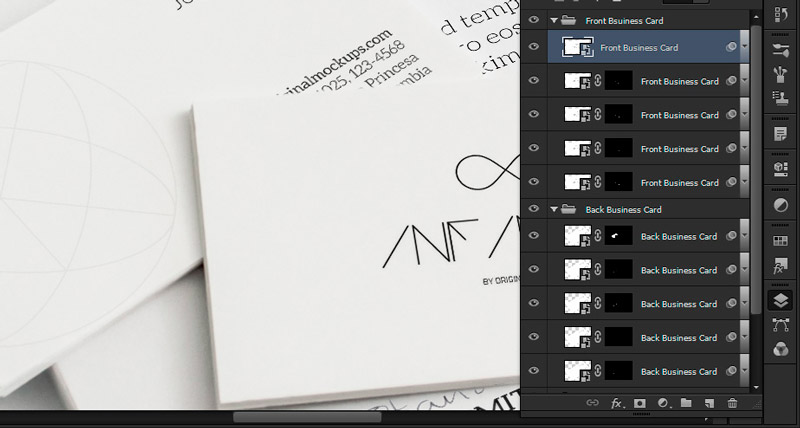The width and height of the screenshot is (800, 428).
Task: Expand effects arrow on first Back Business Card layer
Action: click(744, 236)
